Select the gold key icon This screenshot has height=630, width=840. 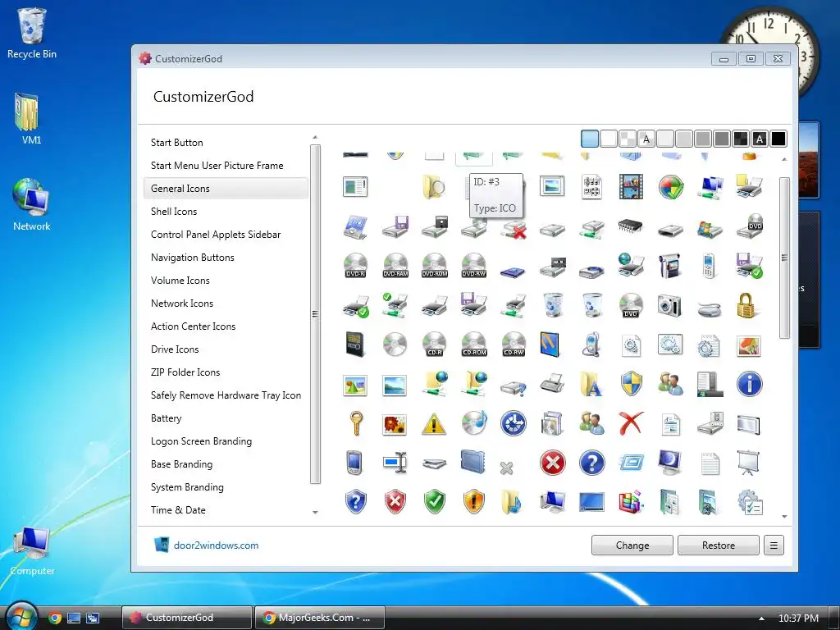[x=355, y=424]
